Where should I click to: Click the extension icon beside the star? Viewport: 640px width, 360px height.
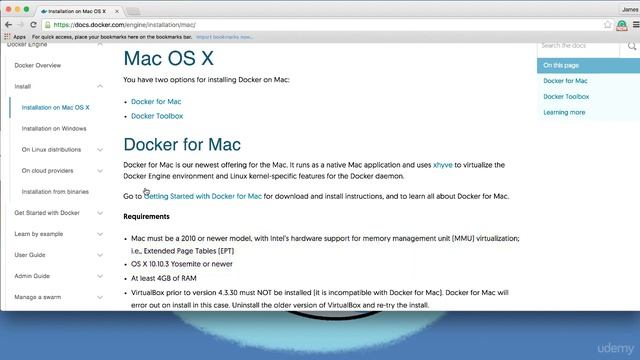pyautogui.click(x=622, y=25)
